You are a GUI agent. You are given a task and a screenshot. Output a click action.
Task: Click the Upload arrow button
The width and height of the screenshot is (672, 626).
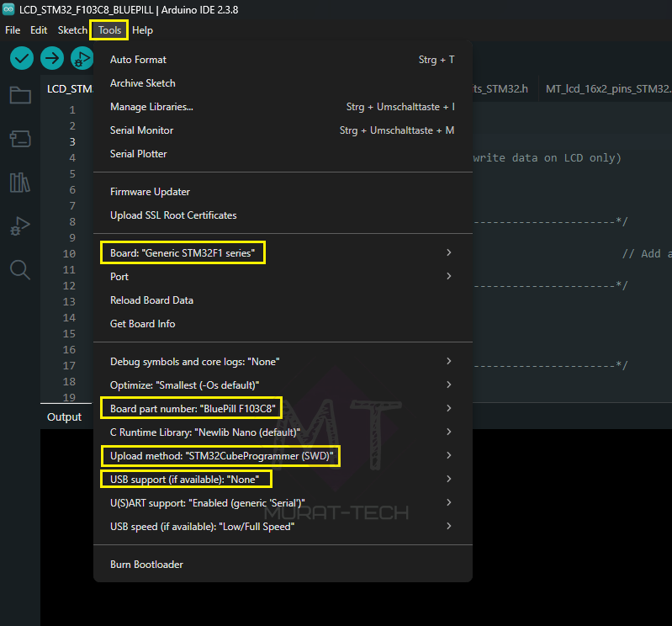52,58
